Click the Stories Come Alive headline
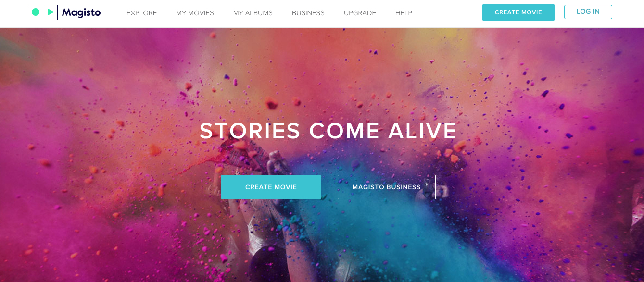The width and height of the screenshot is (644, 282). [328, 131]
